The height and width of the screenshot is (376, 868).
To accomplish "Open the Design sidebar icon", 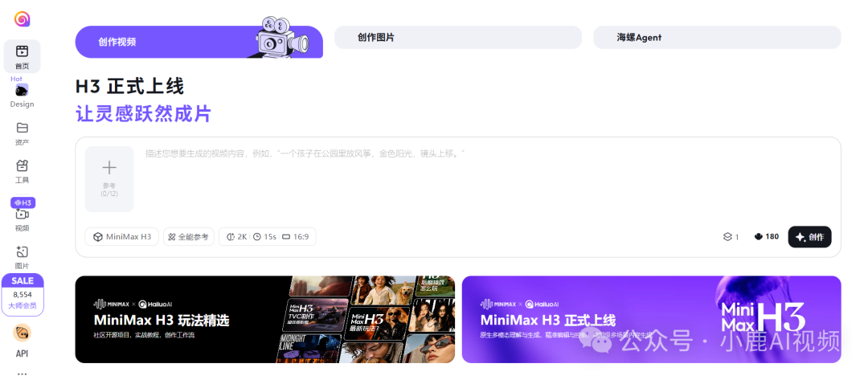I will tap(23, 96).
